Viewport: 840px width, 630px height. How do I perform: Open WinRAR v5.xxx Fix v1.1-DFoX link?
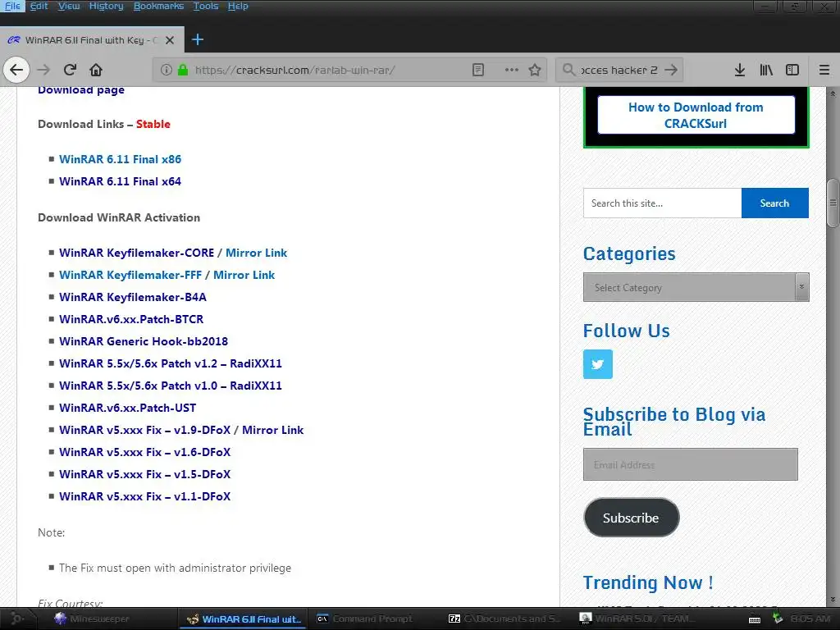[x=144, y=496]
